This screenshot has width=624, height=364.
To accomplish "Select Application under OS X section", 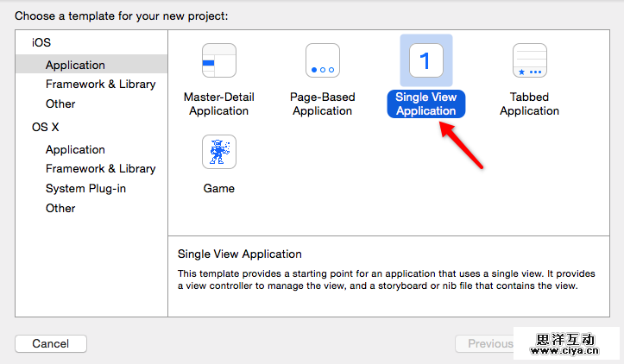I will click(75, 149).
